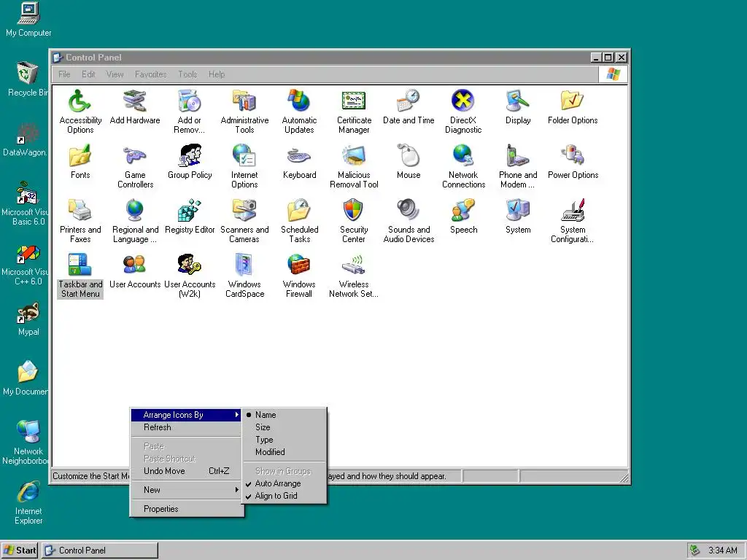Open DirectX Diagnostic icon
Viewport: 747px width, 560px height.
463,101
